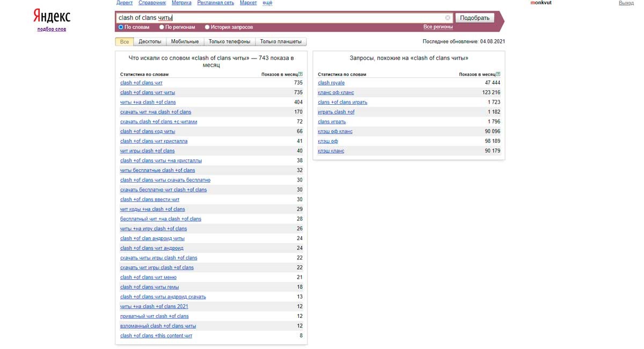
Task: Open 'скачать чит +на clash +of clans'
Action: point(156,112)
